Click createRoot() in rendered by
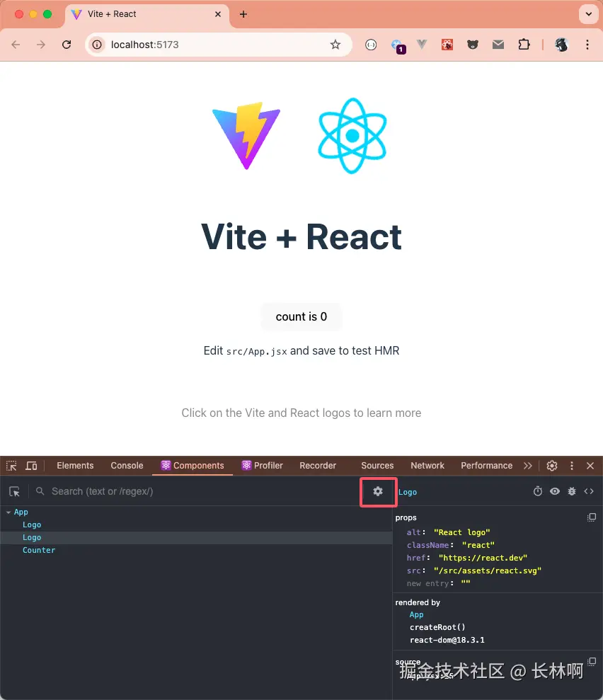Viewport: 603px width, 700px height. (x=437, y=627)
